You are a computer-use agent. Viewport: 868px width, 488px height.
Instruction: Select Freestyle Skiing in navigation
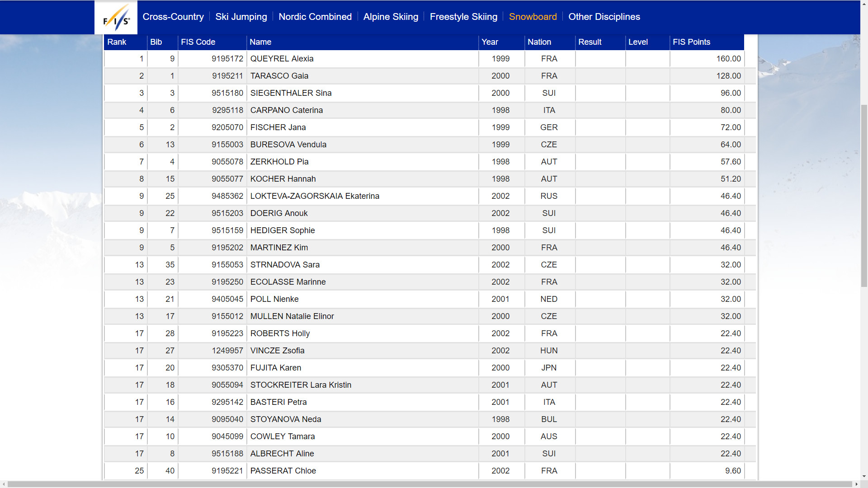click(463, 17)
